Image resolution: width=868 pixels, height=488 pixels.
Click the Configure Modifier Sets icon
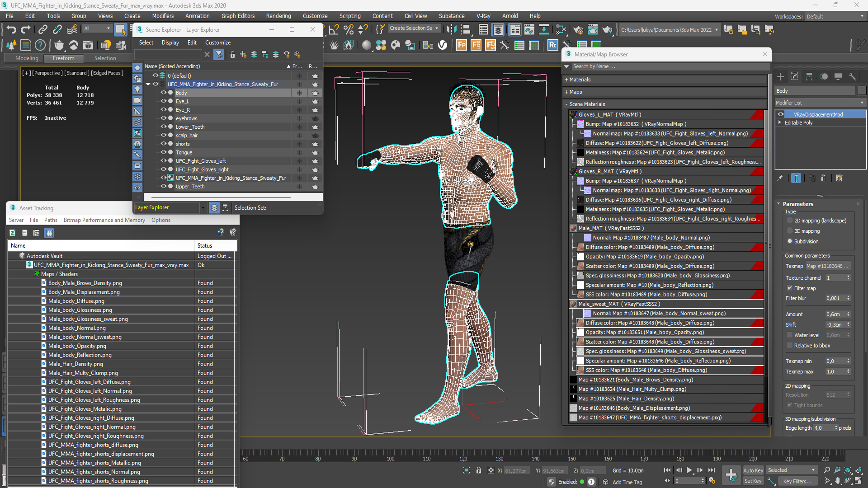(839, 178)
